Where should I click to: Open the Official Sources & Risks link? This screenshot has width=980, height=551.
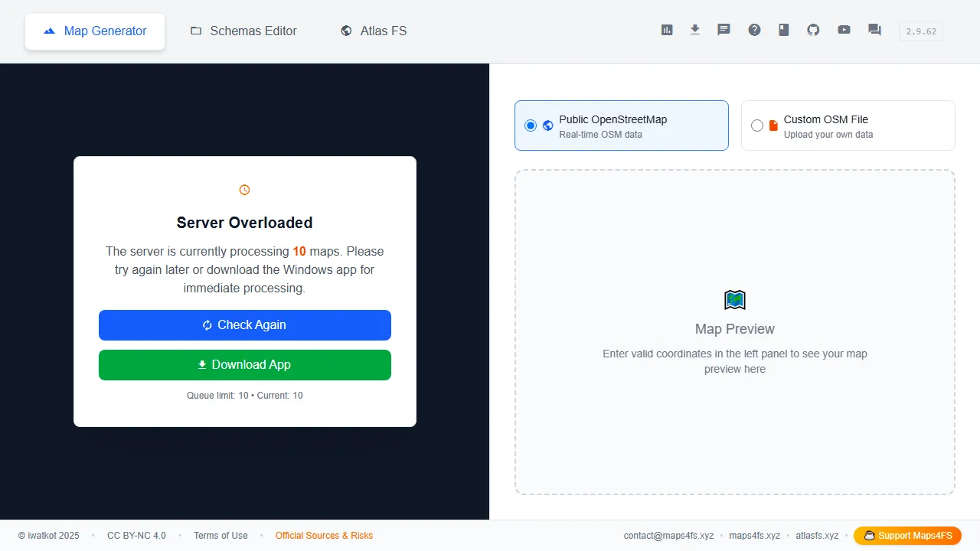pos(324,536)
